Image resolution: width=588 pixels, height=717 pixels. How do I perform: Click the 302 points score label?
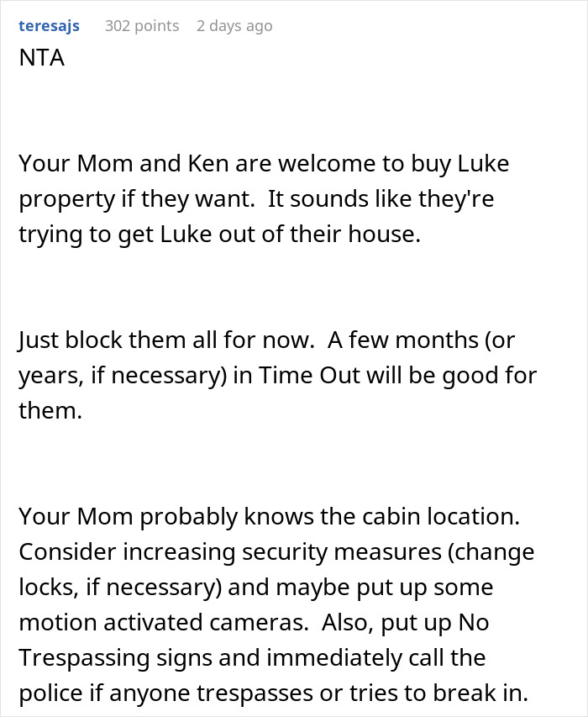[x=142, y=25]
